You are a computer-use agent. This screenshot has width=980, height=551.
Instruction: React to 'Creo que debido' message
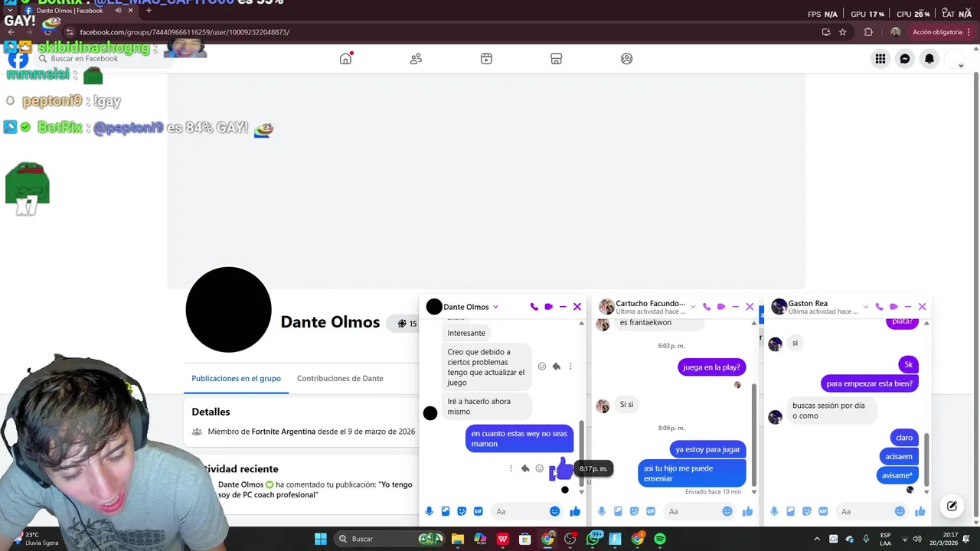point(542,367)
